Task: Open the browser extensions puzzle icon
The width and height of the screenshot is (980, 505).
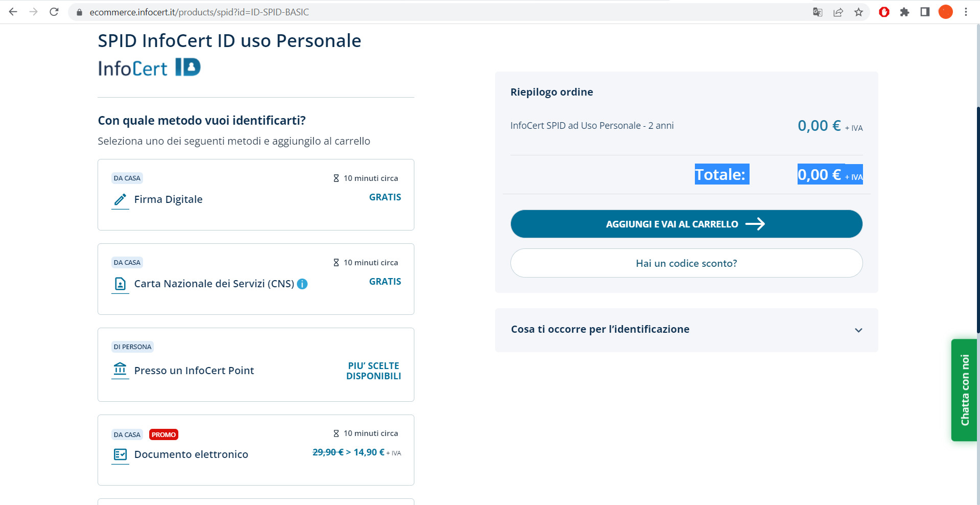Action: (x=904, y=12)
